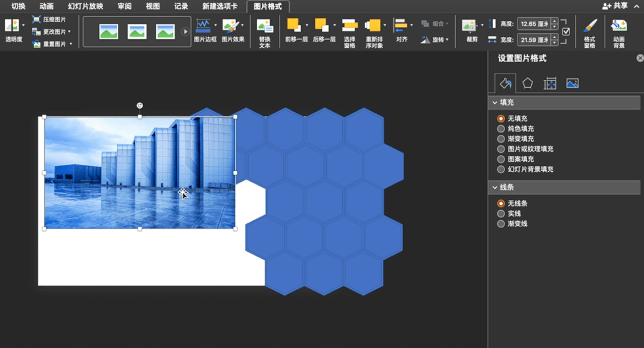Click the 高度 height input field
644x348 pixels.
534,24
